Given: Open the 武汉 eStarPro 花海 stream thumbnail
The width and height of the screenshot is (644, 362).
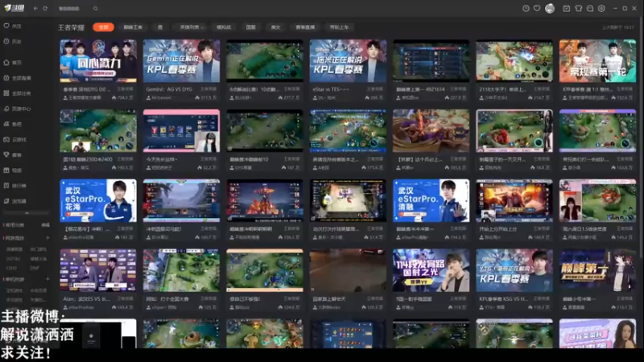Looking at the screenshot, I should [98, 200].
